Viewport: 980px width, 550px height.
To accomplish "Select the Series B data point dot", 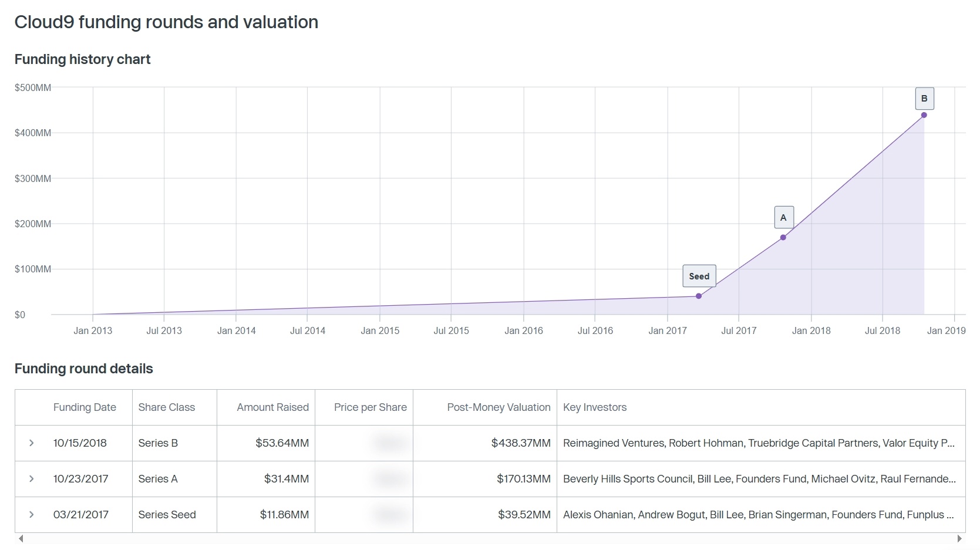I will click(x=924, y=115).
